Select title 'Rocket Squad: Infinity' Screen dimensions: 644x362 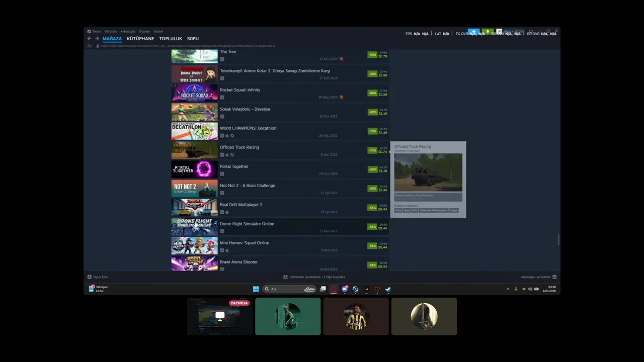[x=240, y=90]
